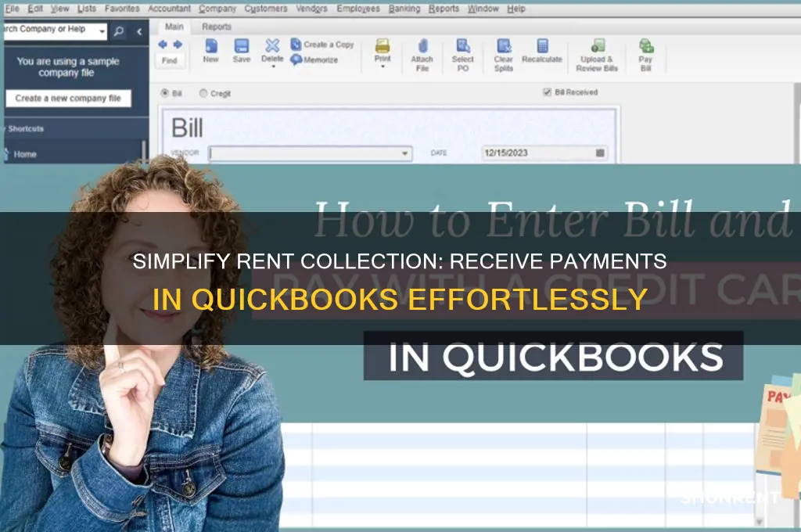Save the current bill
This screenshot has width=801, height=532.
(x=241, y=51)
